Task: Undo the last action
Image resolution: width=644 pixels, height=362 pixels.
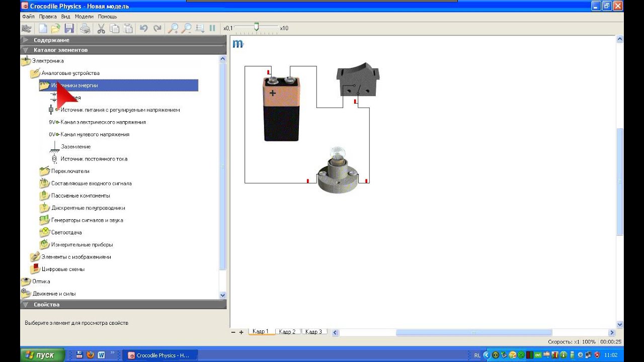Action: click(144, 29)
